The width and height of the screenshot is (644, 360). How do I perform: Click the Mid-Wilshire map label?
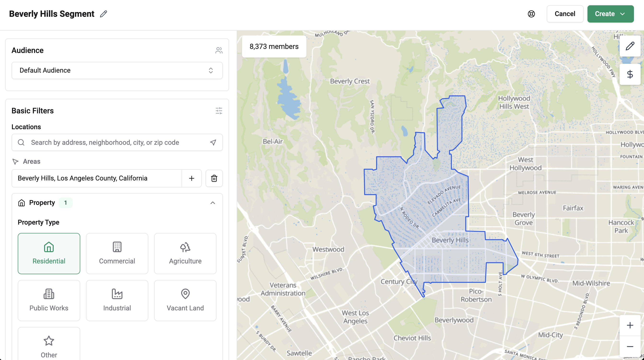click(591, 283)
